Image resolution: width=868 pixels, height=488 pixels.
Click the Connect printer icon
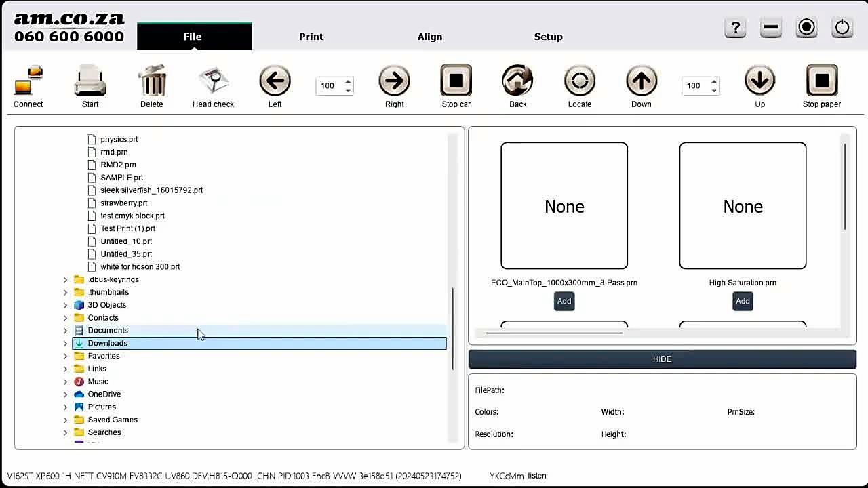point(28,81)
